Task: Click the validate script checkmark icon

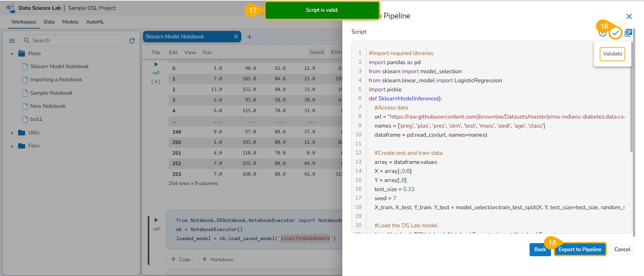Action: pos(615,33)
